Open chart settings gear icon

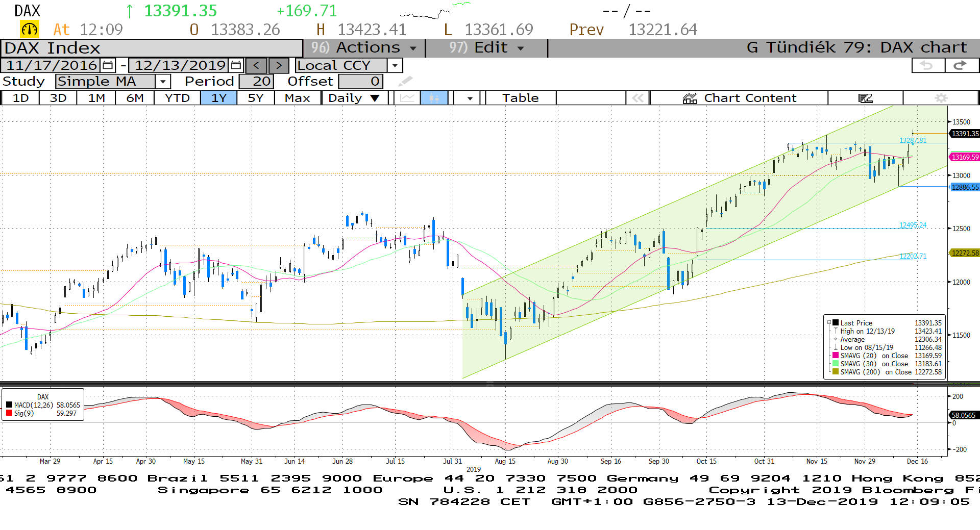pos(941,98)
